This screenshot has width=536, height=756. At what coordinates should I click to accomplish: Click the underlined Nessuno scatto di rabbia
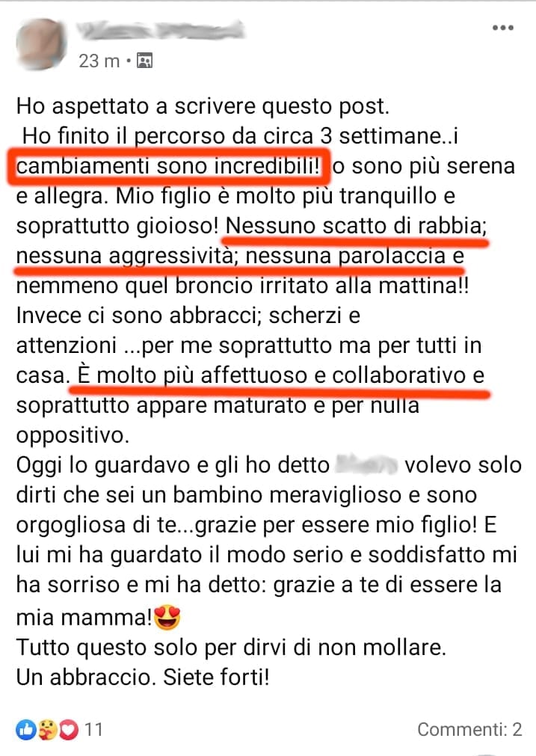click(355, 226)
